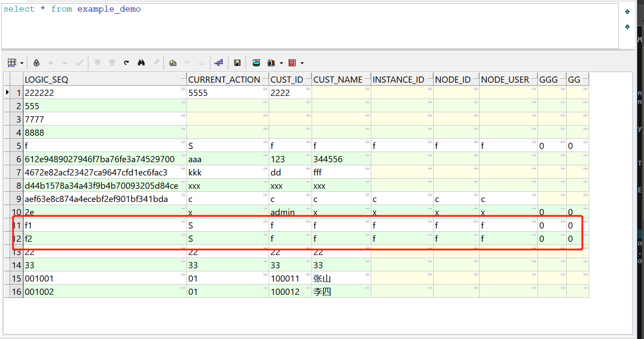Viewport: 644px width, 339px height.
Task: Toggle the Edit data lock icon
Action: pos(37,63)
